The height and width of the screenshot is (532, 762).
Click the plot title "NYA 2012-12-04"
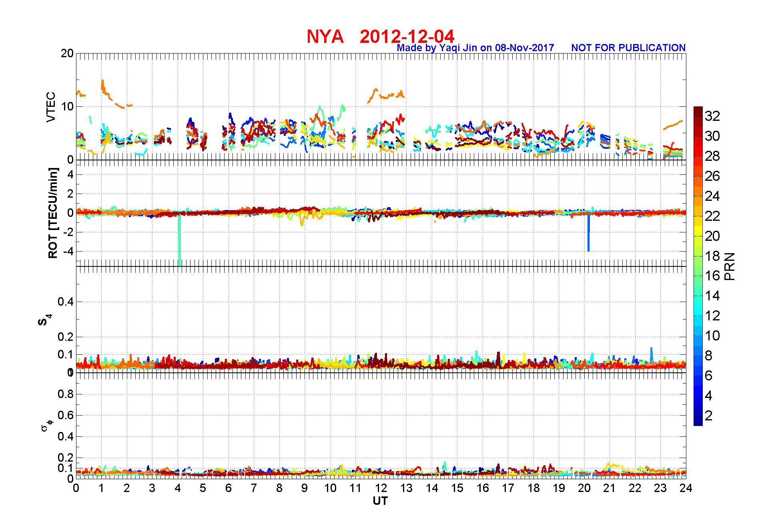(x=381, y=36)
